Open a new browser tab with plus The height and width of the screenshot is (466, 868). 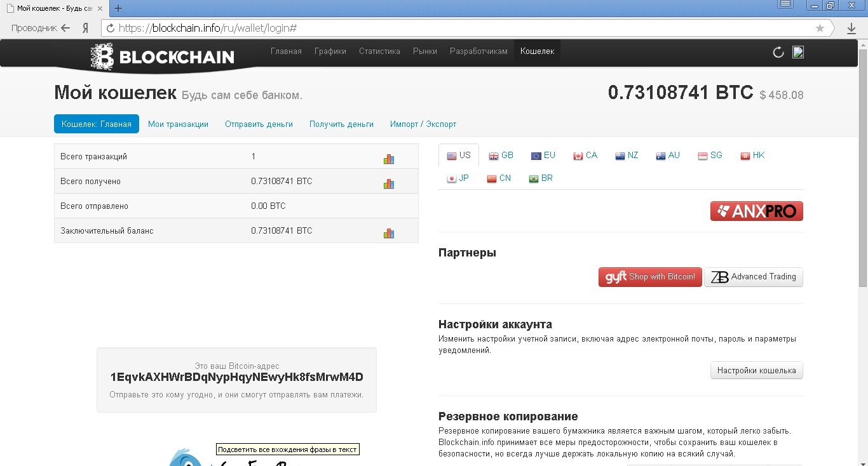click(x=118, y=8)
